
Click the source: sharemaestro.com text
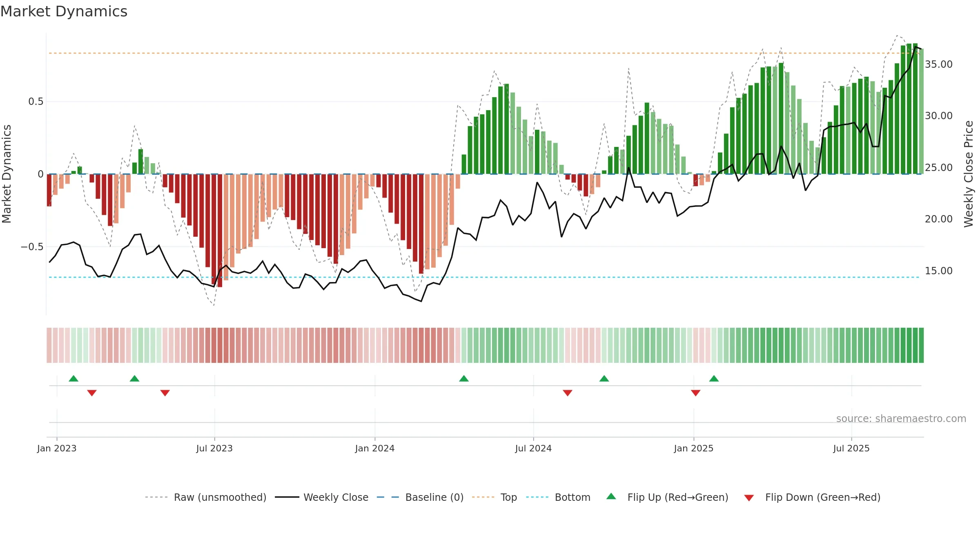click(x=901, y=418)
